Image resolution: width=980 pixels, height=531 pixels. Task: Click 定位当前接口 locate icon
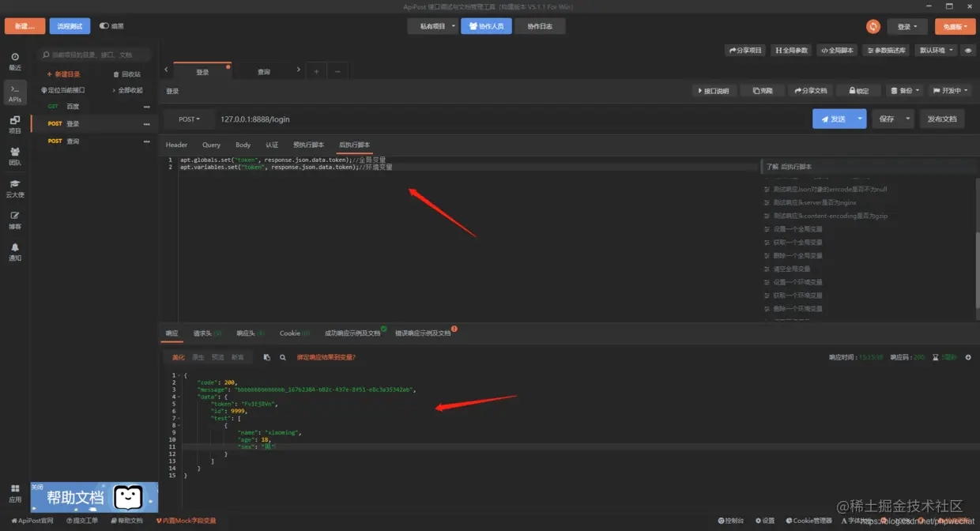tap(62, 90)
